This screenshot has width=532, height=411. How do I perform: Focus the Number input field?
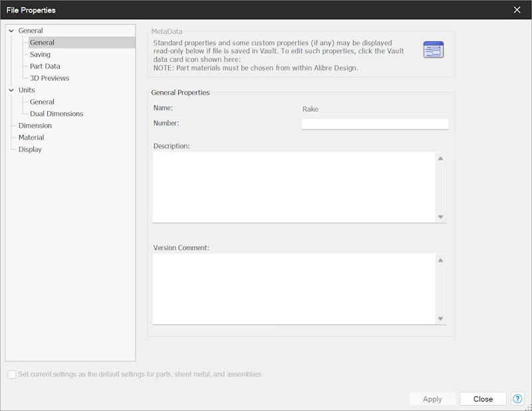pyautogui.click(x=375, y=124)
